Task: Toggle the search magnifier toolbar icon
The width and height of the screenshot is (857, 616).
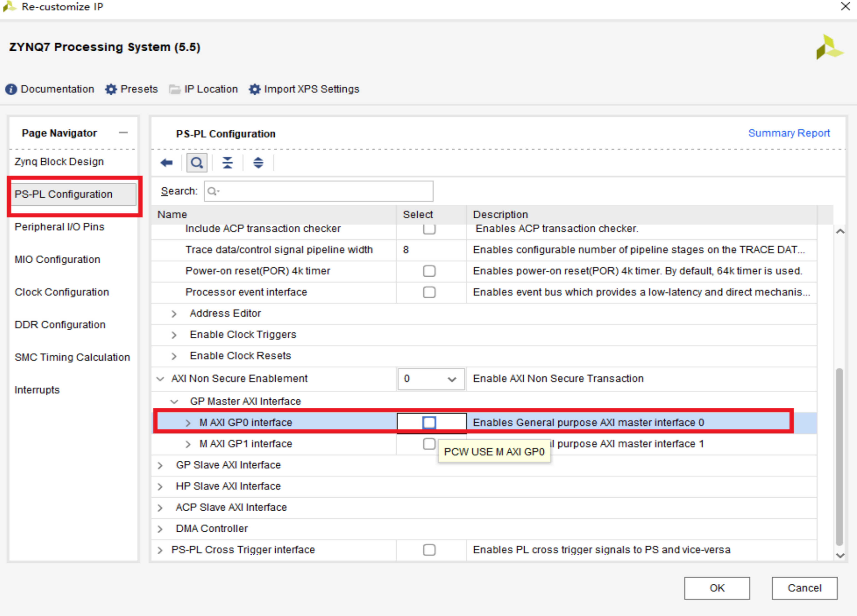Action: tap(196, 163)
